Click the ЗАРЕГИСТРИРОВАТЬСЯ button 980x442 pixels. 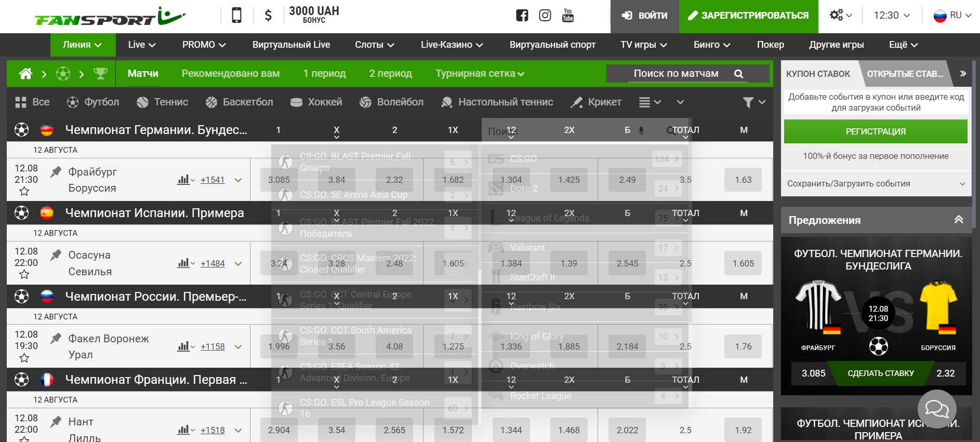coord(748,16)
